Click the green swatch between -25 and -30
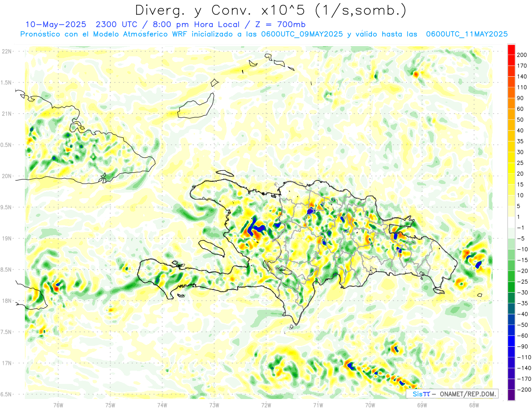Viewport: 532px width, 411px height. coord(512,287)
